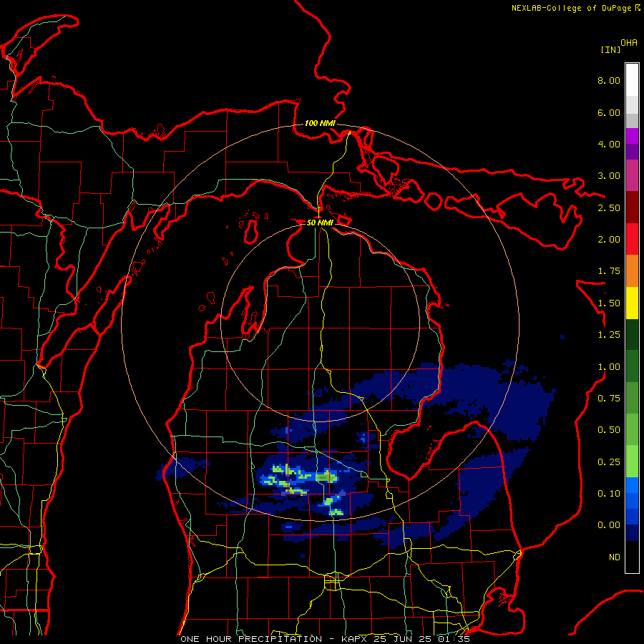The image size is (644, 644).
Task: Click the 4.00 legend value
Action: 609,144
